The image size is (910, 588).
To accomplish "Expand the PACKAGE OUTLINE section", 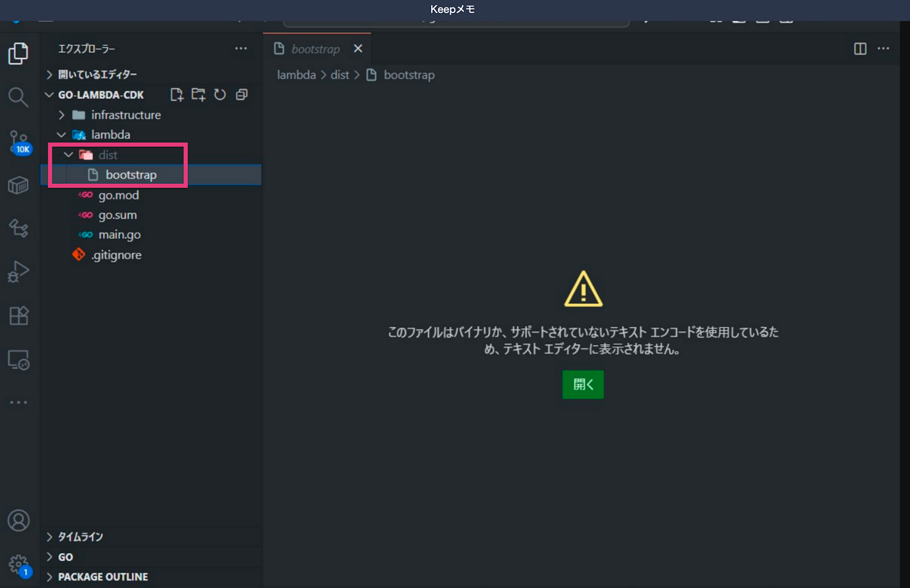I will pos(103,577).
